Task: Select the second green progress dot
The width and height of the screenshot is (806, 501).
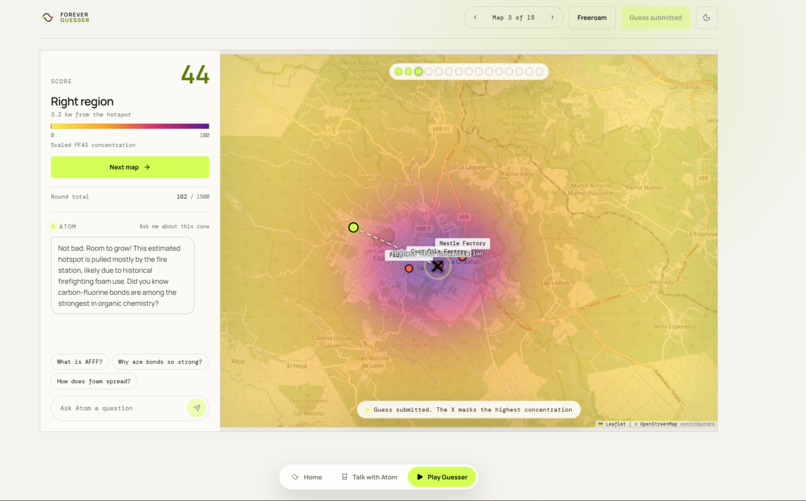Action: [408, 71]
